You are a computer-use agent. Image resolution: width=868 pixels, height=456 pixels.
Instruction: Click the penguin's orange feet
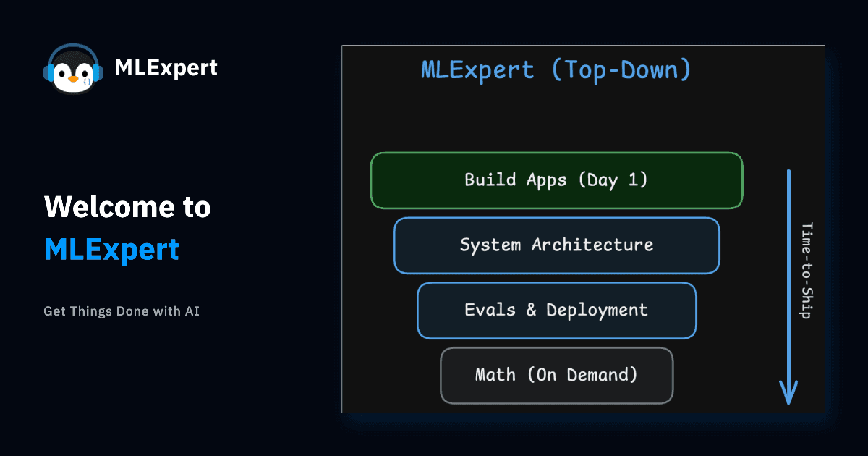point(72,92)
